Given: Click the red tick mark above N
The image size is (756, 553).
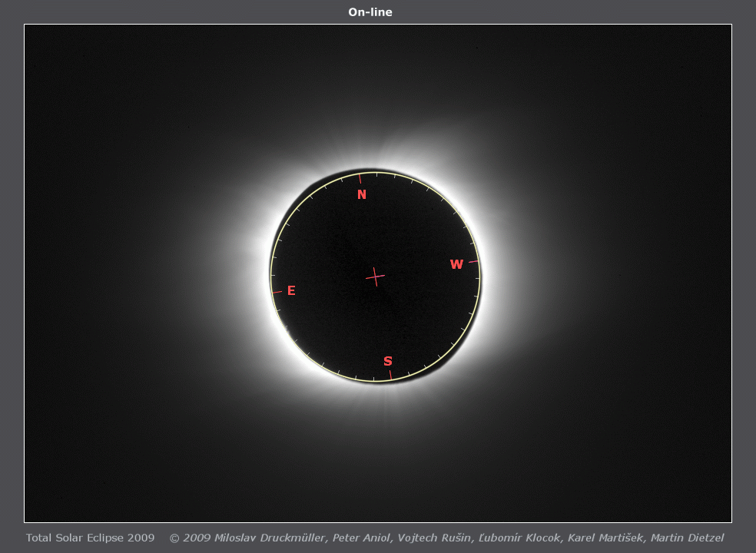Looking at the screenshot, I should pyautogui.click(x=360, y=178).
